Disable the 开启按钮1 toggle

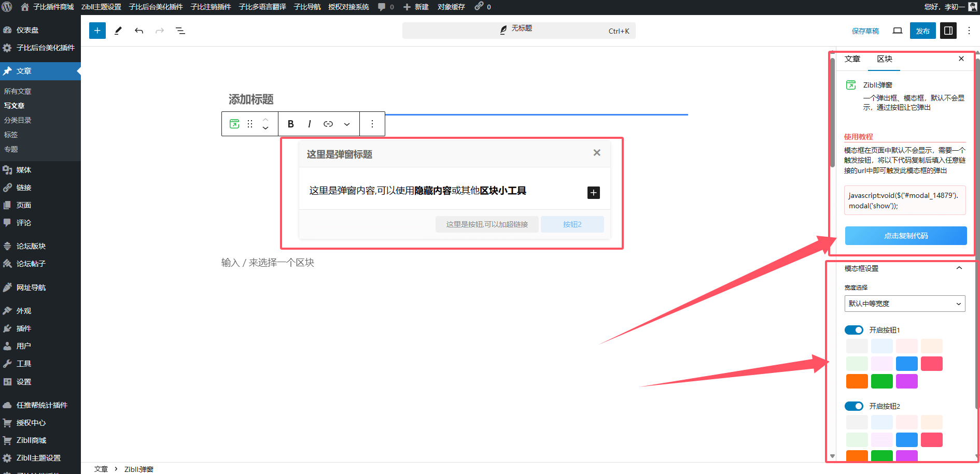tap(854, 330)
